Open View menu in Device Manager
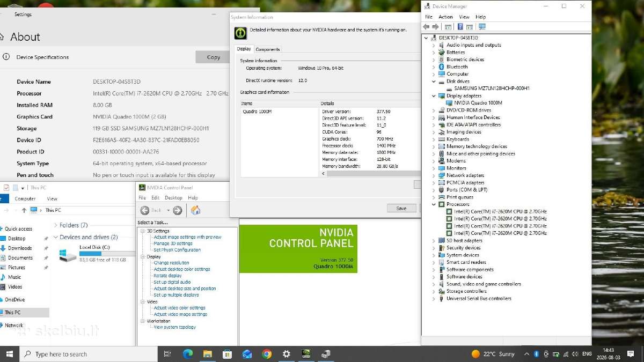644x362 pixels. [x=464, y=17]
